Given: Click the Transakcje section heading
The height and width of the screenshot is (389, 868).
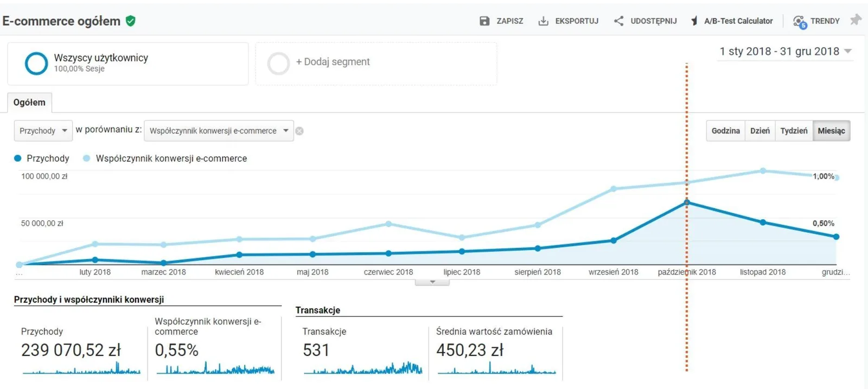Looking at the screenshot, I should coord(318,310).
